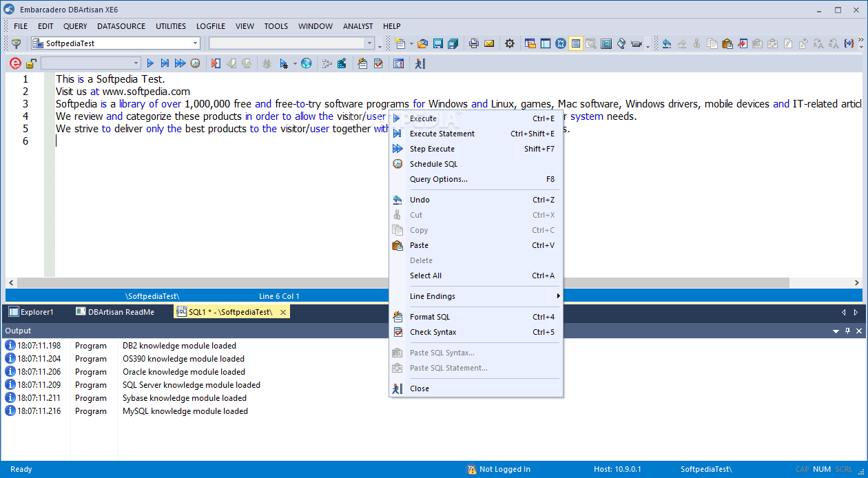Open the New document dropdown arrow

(x=411, y=43)
